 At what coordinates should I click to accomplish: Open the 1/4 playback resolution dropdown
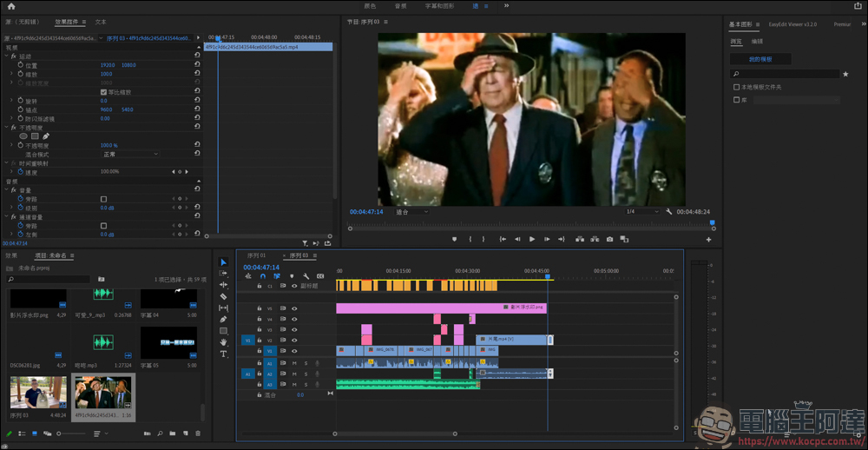[642, 212]
